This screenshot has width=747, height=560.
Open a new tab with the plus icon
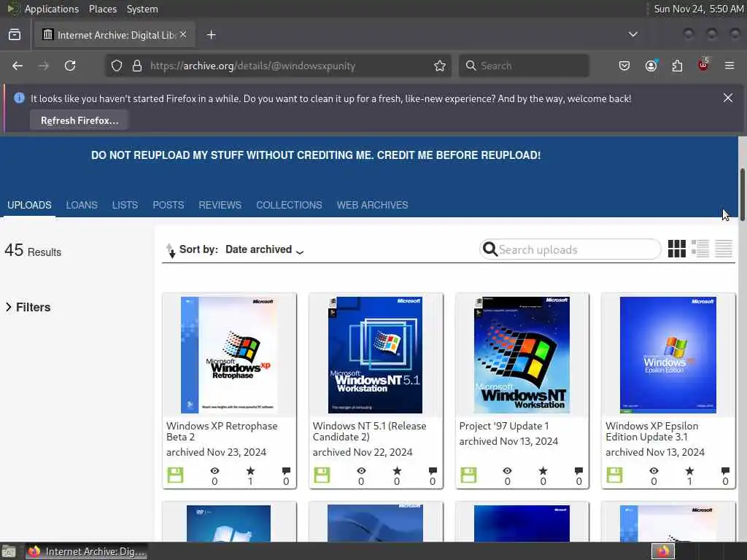[x=212, y=35]
